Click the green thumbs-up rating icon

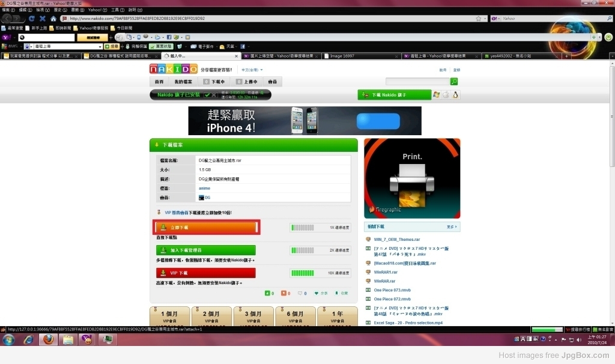(x=267, y=293)
